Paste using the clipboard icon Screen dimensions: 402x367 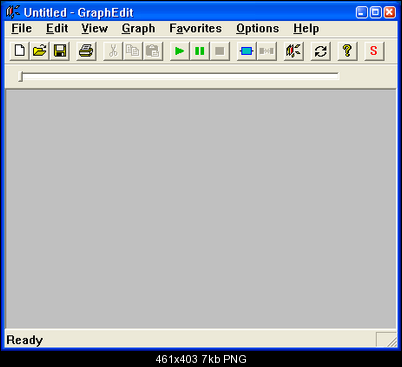153,51
